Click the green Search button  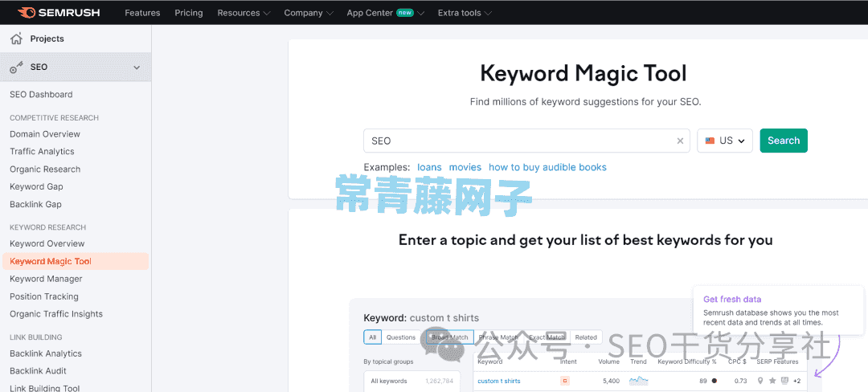[784, 141]
